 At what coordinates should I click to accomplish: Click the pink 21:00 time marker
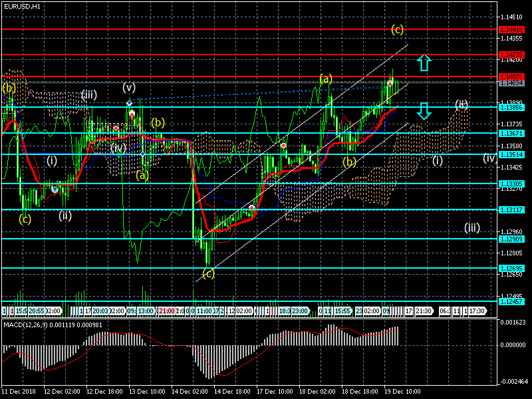[166, 311]
